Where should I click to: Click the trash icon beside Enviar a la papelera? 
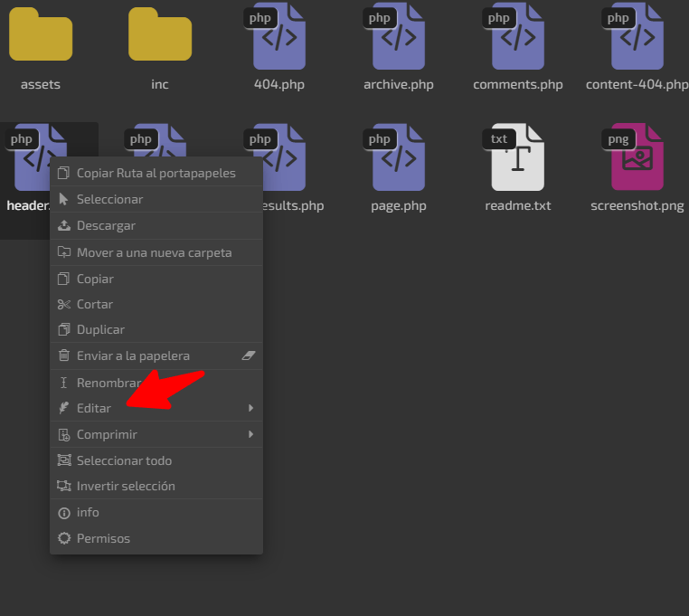pos(63,355)
